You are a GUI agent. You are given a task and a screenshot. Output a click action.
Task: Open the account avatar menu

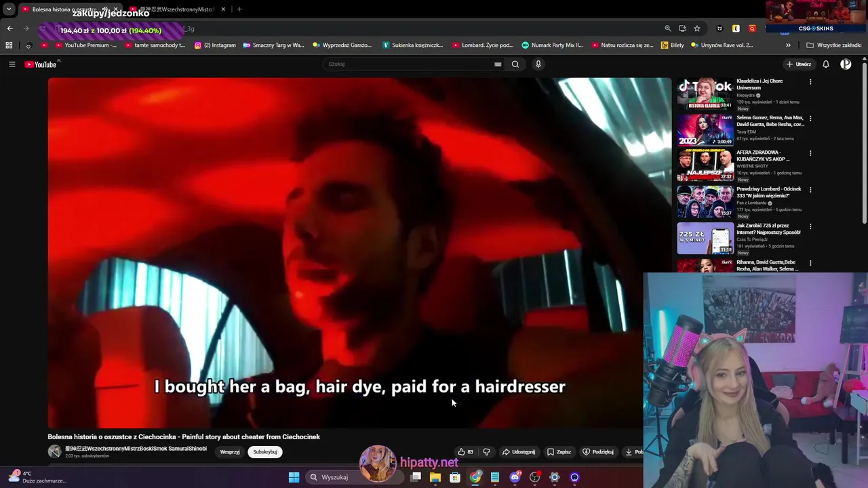(x=846, y=64)
